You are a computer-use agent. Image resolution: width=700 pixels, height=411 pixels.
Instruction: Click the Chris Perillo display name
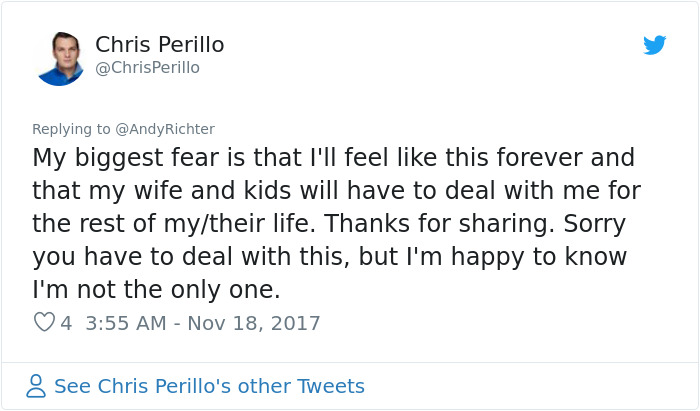click(x=159, y=44)
